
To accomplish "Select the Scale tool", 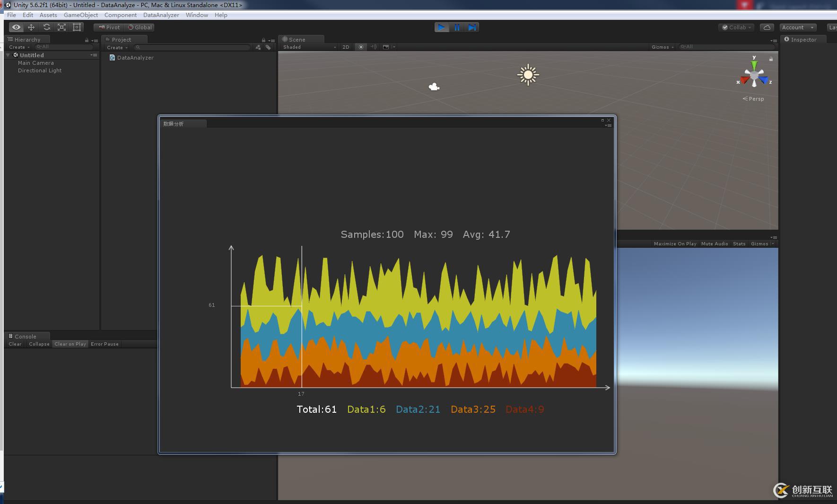I will (x=61, y=27).
